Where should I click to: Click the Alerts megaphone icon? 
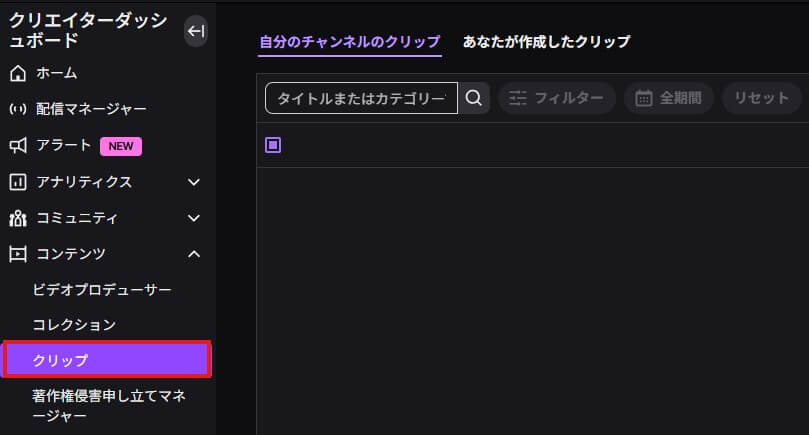(x=17, y=146)
